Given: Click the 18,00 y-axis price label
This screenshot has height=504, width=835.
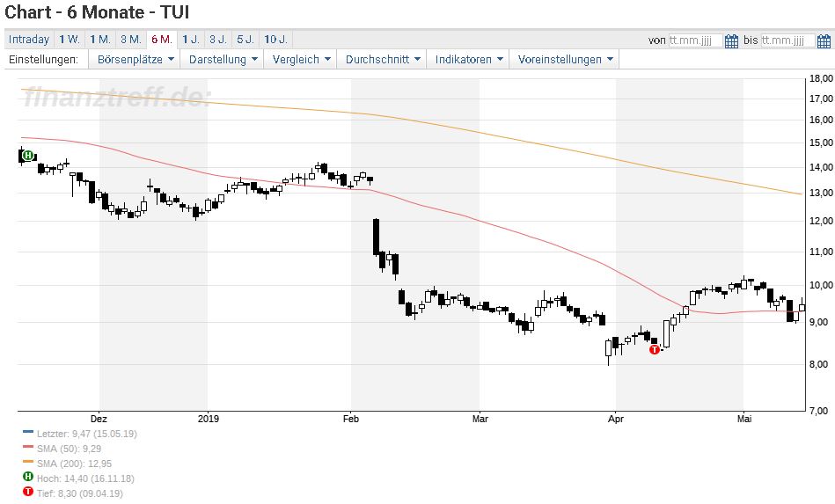Looking at the screenshot, I should [x=821, y=78].
